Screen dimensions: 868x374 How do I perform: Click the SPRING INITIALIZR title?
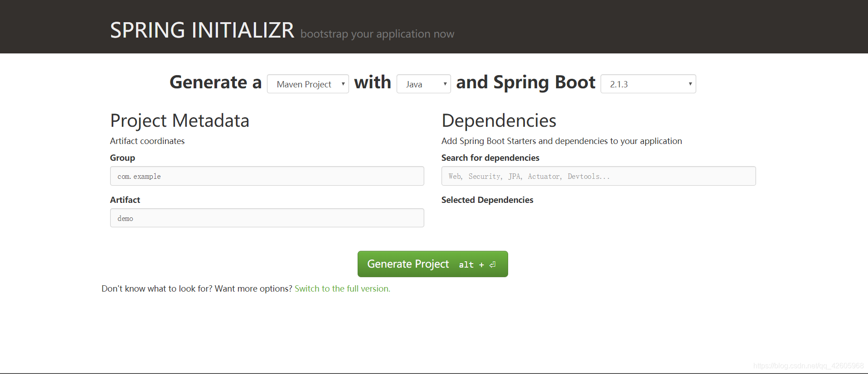(x=202, y=30)
